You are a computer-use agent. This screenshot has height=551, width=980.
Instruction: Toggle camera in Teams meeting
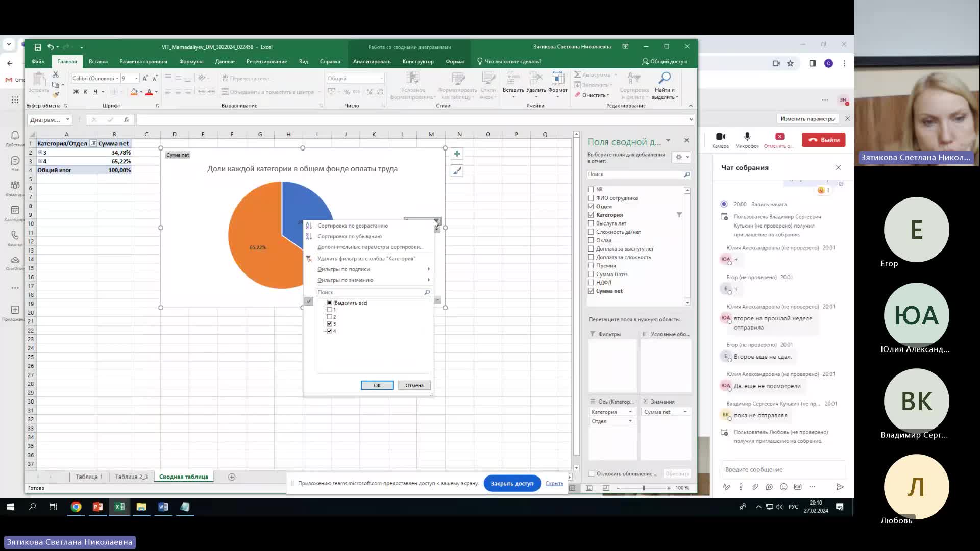point(721,137)
